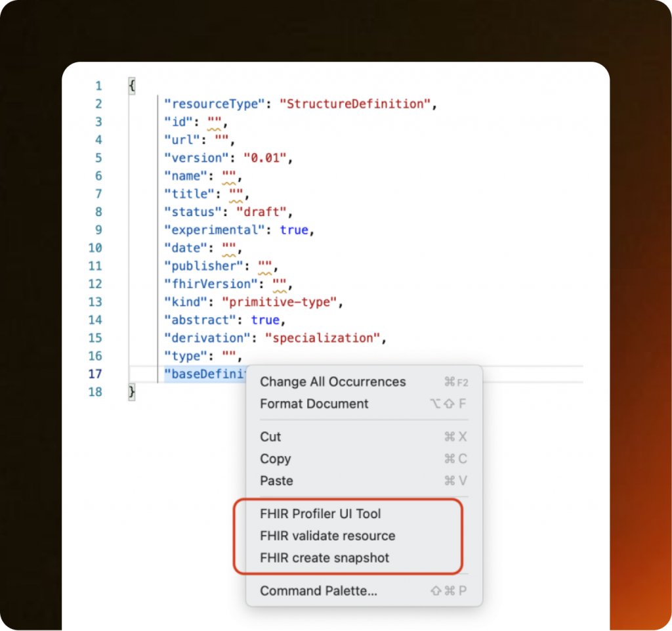Screen dimensions: 672x631
Task: Click Cut in the context menu
Action: click(x=271, y=436)
